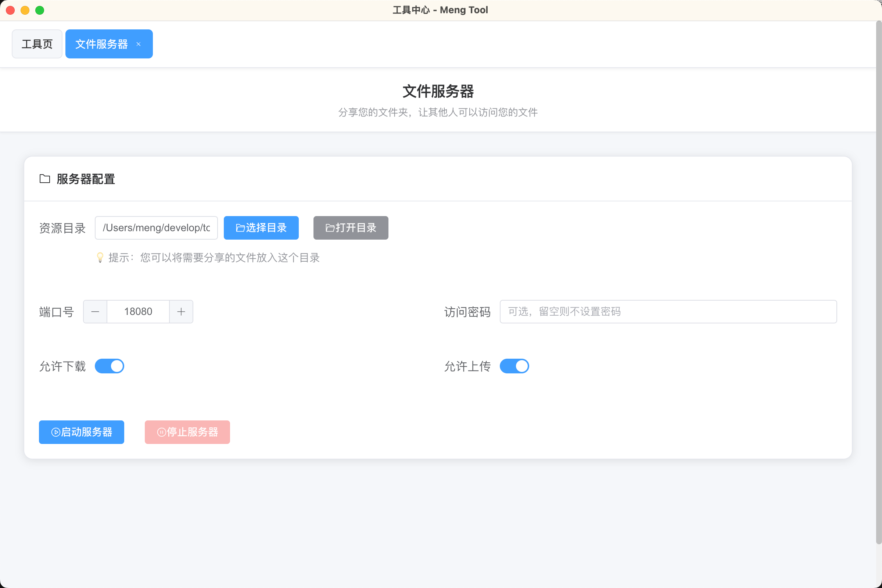Viewport: 882px width, 588px height.
Task: Click the lightbulb hint icon
Action: pyautogui.click(x=100, y=258)
